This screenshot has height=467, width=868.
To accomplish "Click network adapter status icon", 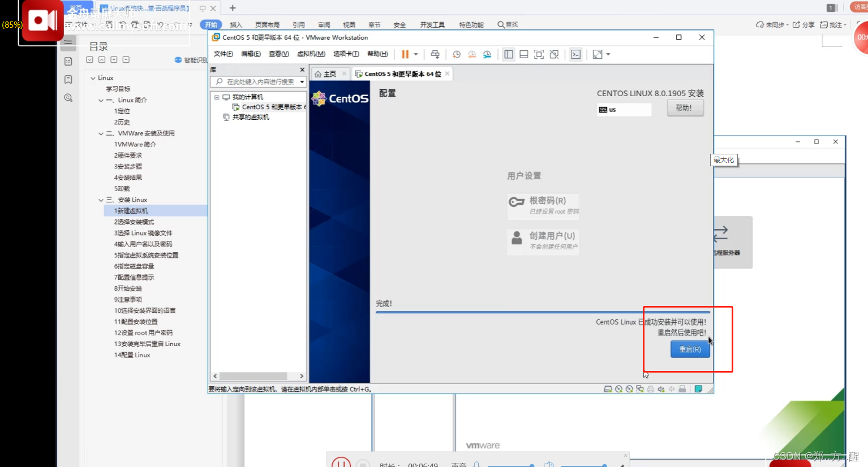I will coord(640,389).
